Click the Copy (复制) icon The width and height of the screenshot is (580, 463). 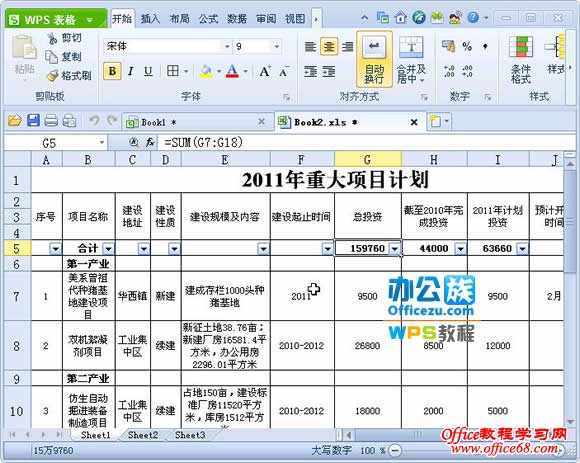click(x=51, y=57)
